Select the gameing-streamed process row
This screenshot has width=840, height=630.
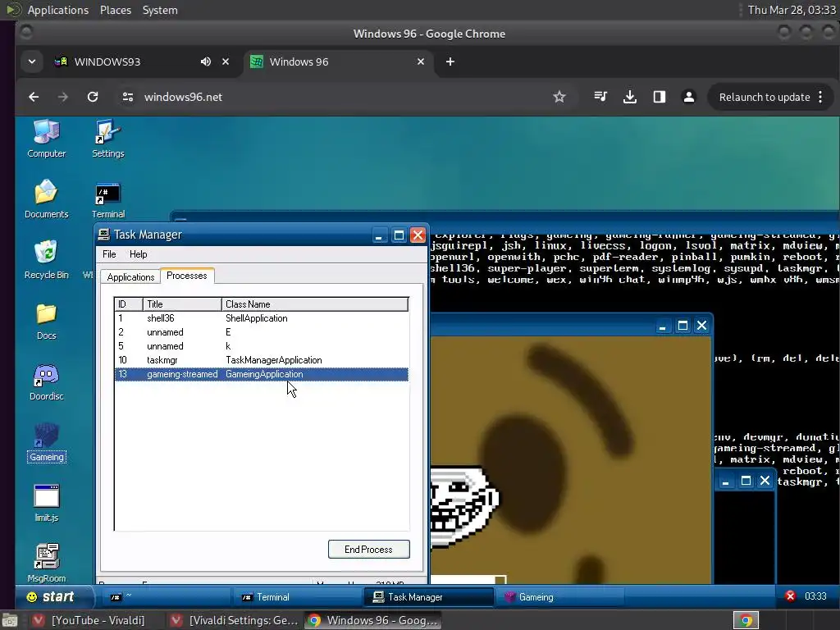point(262,374)
